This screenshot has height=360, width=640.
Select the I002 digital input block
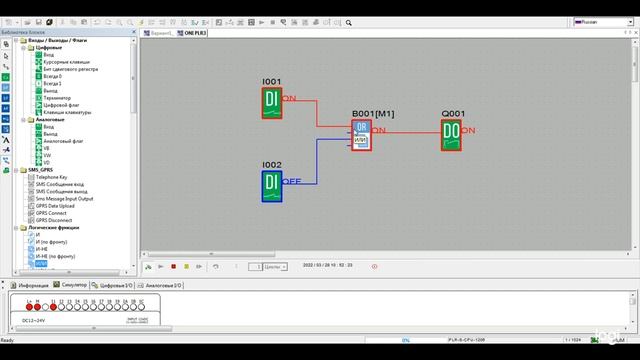[x=272, y=186]
